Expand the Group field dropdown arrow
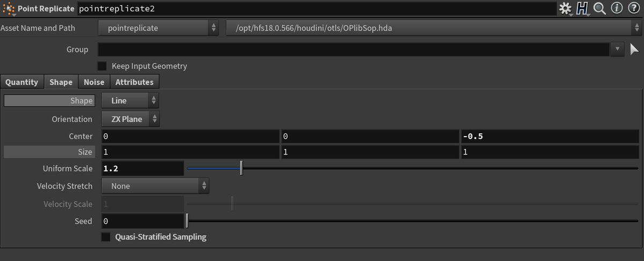Screen dimensions: 644x261 617,49
